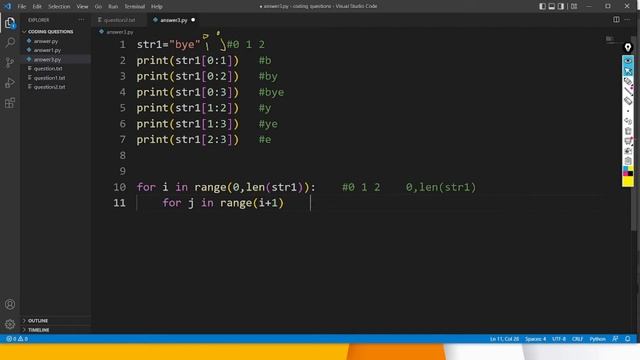Click the trash clear icon in annotation toolbar

coord(628,131)
